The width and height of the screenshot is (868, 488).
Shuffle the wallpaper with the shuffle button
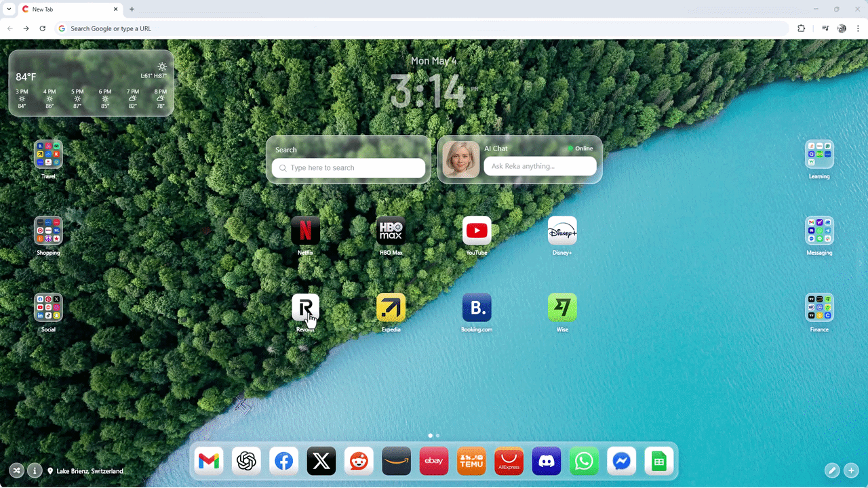point(16,470)
